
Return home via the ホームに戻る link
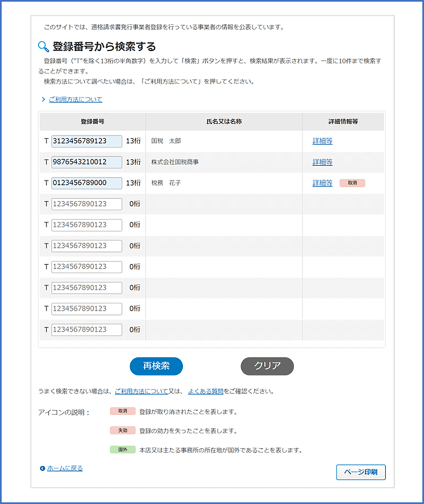coord(65,469)
